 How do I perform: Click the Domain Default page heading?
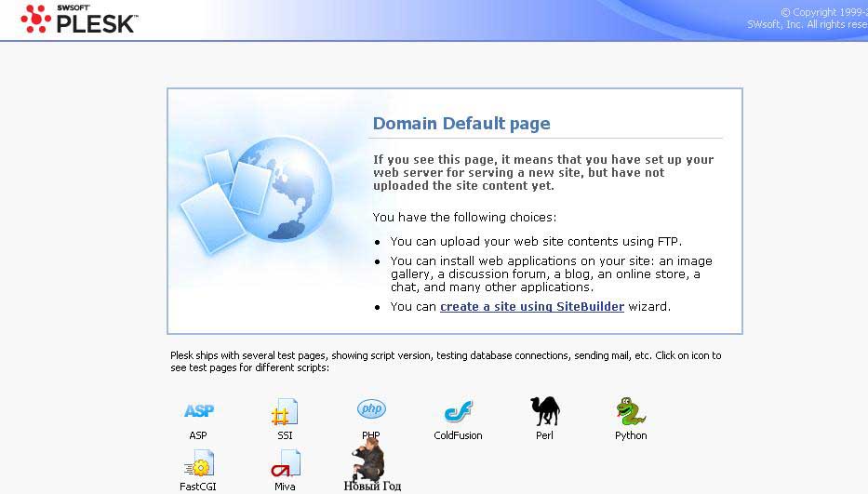pyautogui.click(x=461, y=124)
